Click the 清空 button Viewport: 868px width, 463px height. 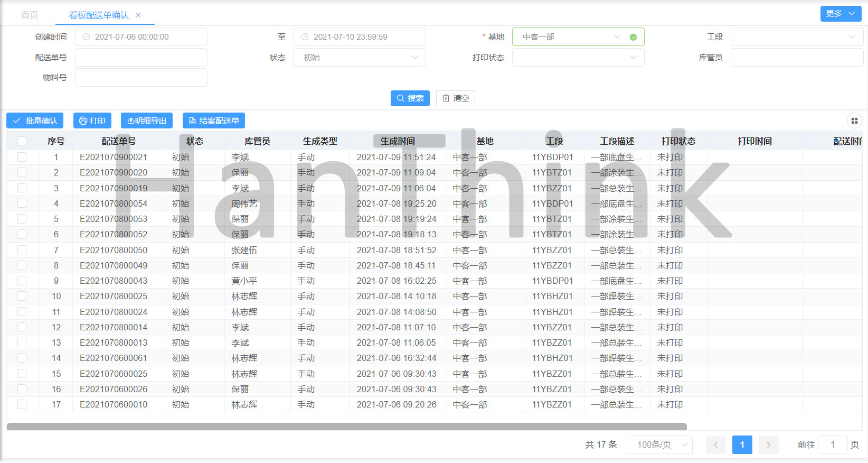pos(456,98)
